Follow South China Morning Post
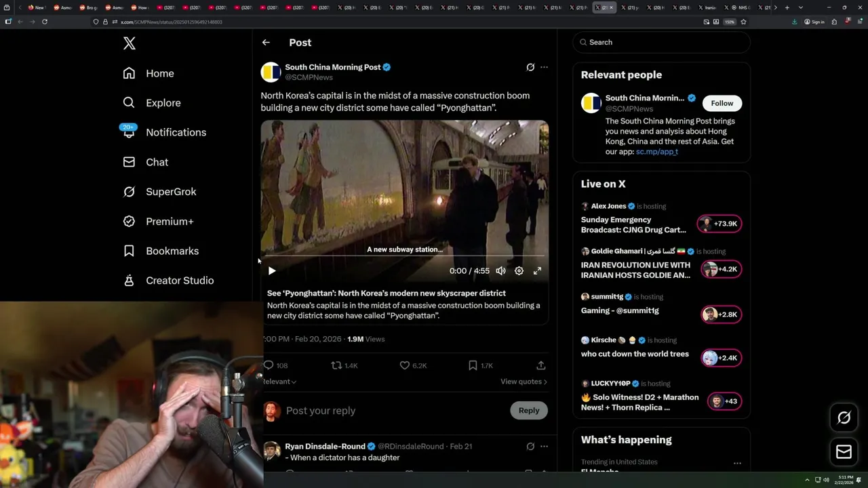 [x=722, y=103]
